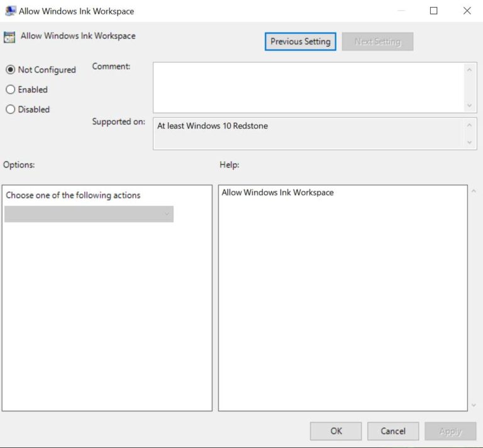Click the 'Help:' label
Viewport: 483px width, 448px height.
point(229,164)
